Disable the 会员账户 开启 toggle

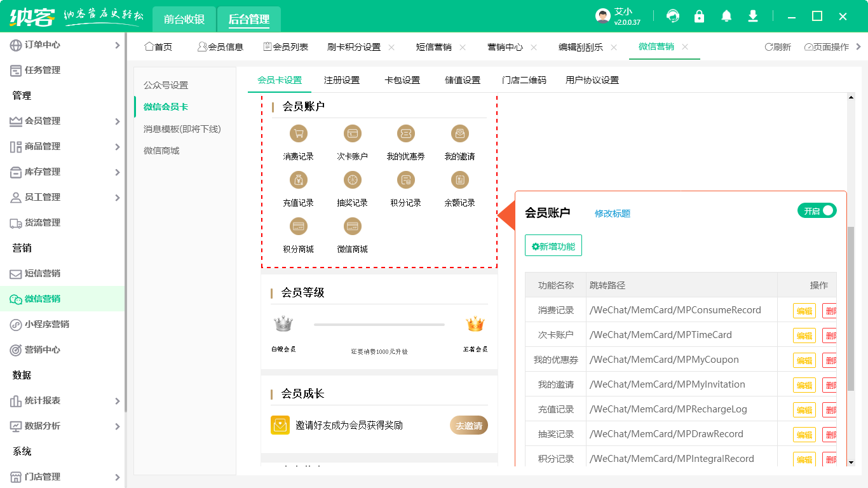tap(817, 210)
